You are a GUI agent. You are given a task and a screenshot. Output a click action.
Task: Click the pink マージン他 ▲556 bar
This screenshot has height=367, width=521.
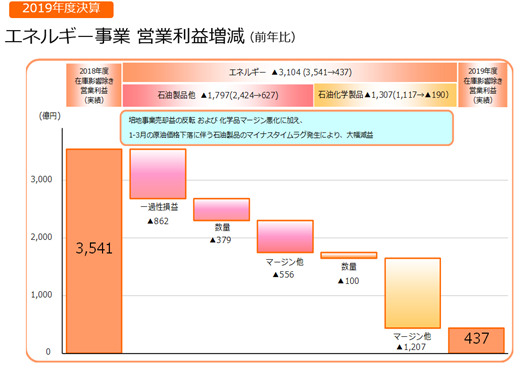[x=285, y=236]
